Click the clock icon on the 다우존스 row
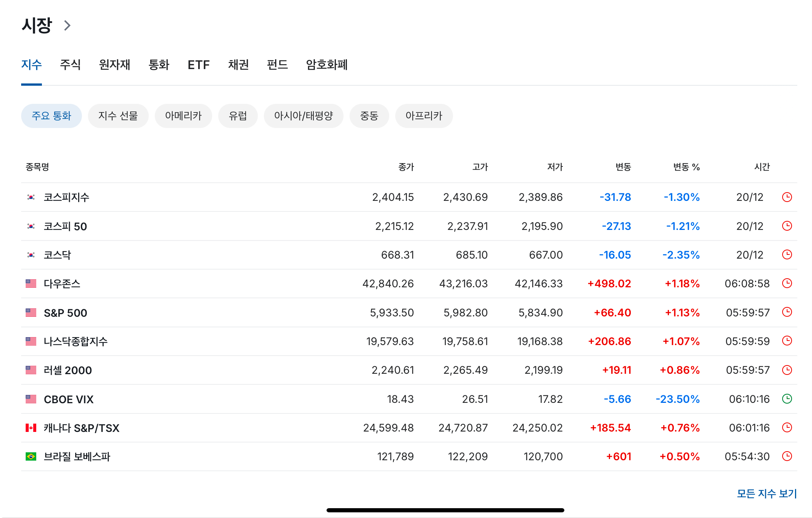This screenshot has width=812, height=518. point(787,283)
